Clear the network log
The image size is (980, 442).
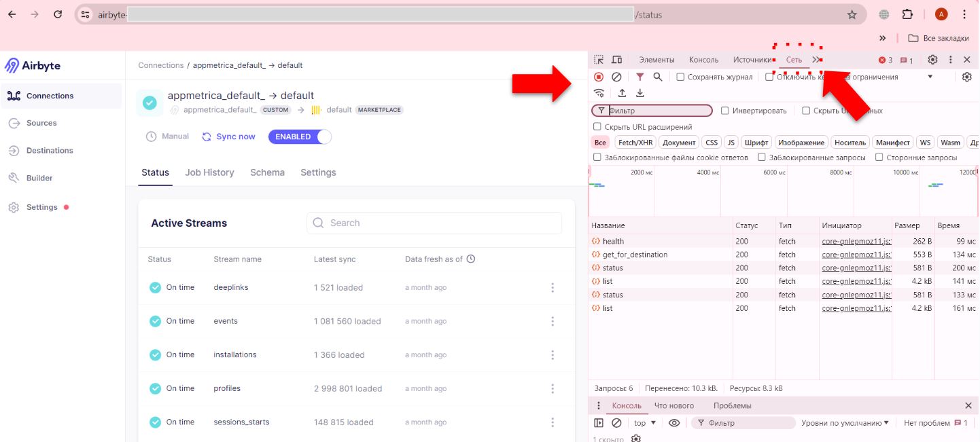pos(616,77)
